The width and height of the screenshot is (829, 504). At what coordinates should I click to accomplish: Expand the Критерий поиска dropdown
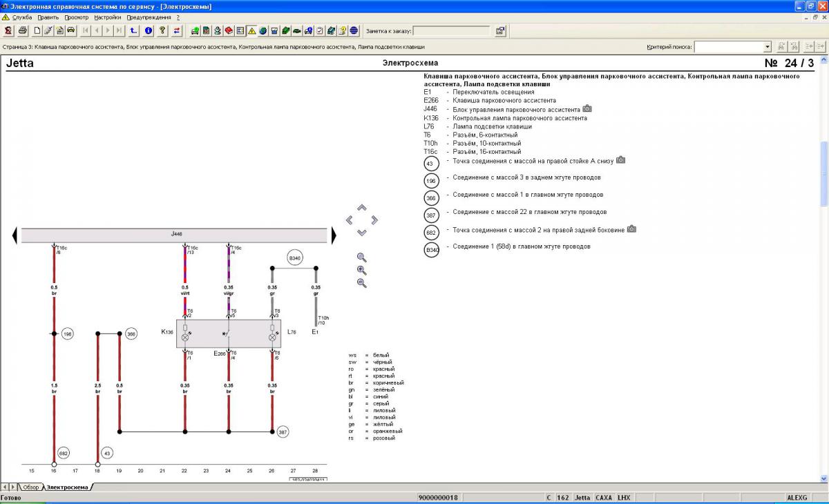[x=767, y=47]
